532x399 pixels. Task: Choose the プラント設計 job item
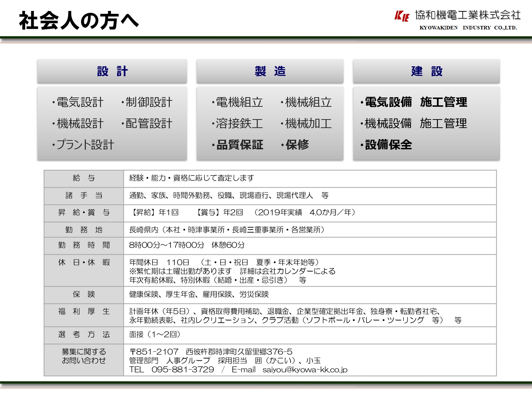84,145
